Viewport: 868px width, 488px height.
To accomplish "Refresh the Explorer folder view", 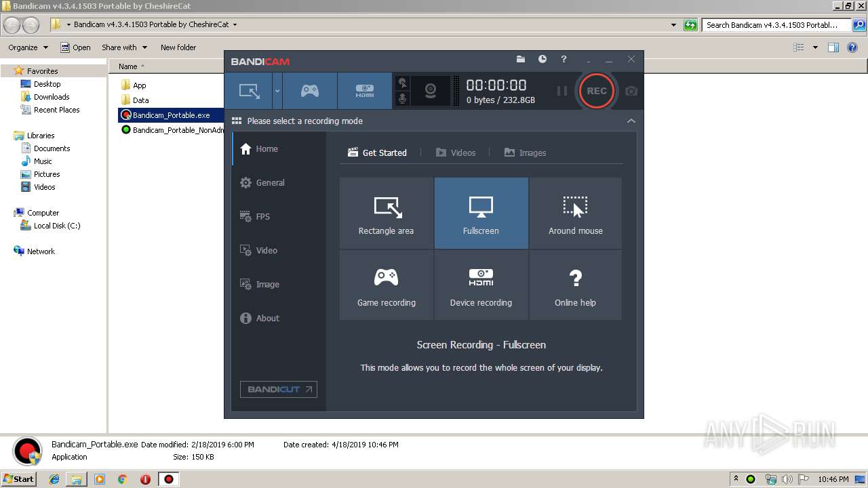I will [690, 25].
